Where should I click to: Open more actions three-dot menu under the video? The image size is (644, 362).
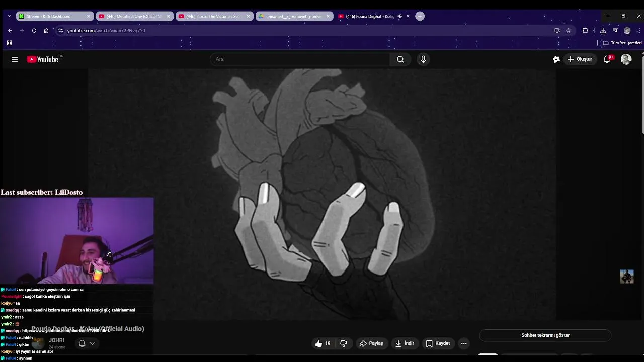(464, 343)
